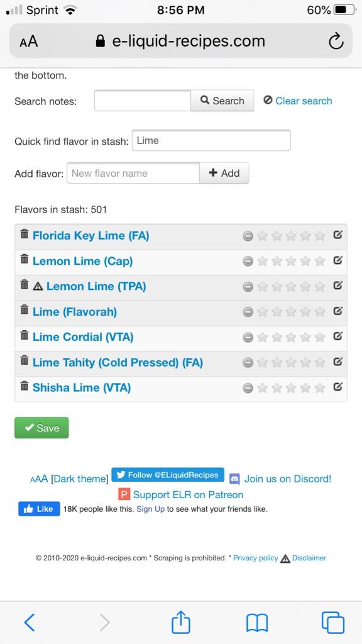Open Safari bookmarks book icon
The height and width of the screenshot is (644, 362).
click(257, 623)
